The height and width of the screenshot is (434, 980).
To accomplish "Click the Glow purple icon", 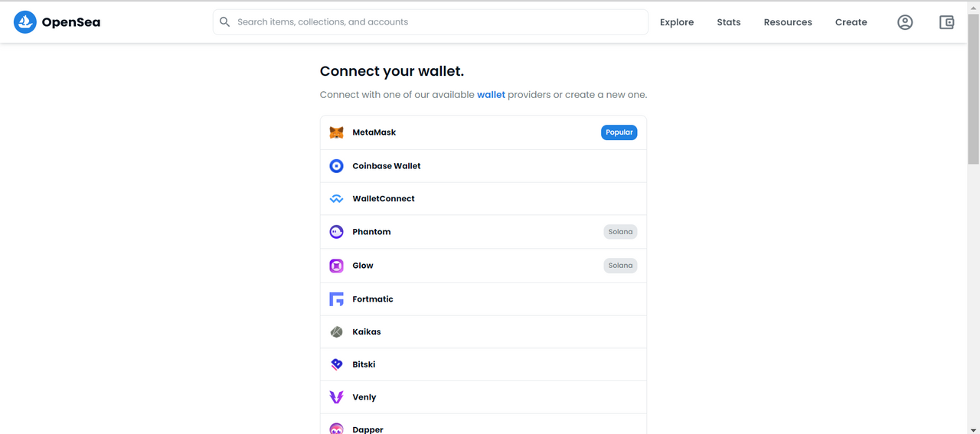I will (x=336, y=266).
